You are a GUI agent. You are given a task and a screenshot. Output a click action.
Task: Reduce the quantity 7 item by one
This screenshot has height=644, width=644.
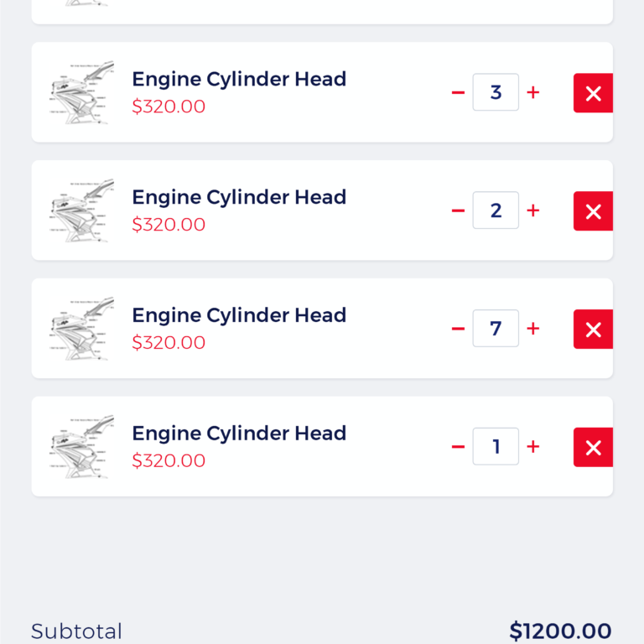[x=458, y=329]
